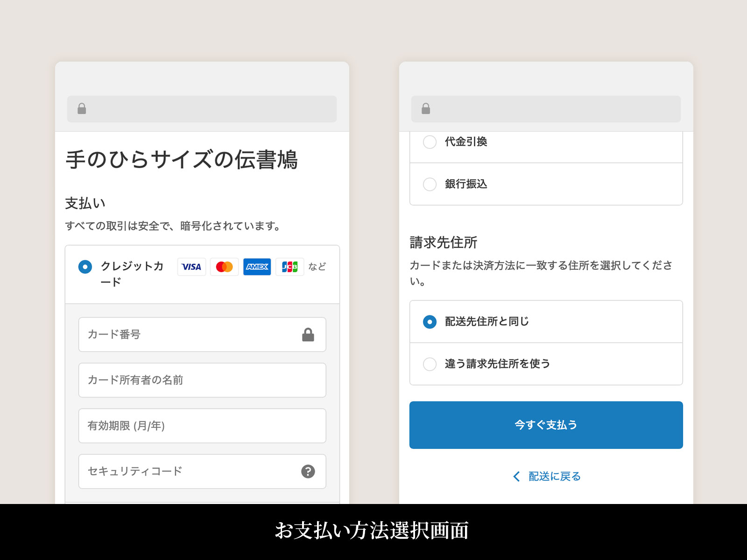Click the 今すぐ支払う button
Image resolution: width=747 pixels, height=560 pixels.
[x=546, y=425]
